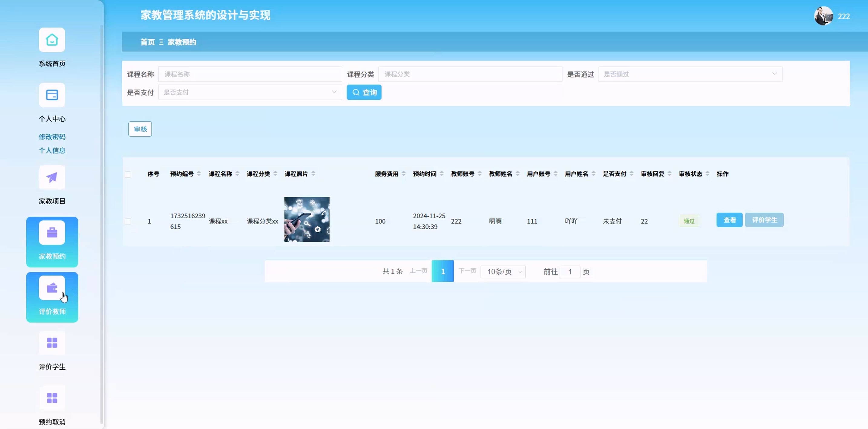Screen dimensions: 868x429
Task: Select the 家教预约 briefcase icon
Action: tap(52, 233)
